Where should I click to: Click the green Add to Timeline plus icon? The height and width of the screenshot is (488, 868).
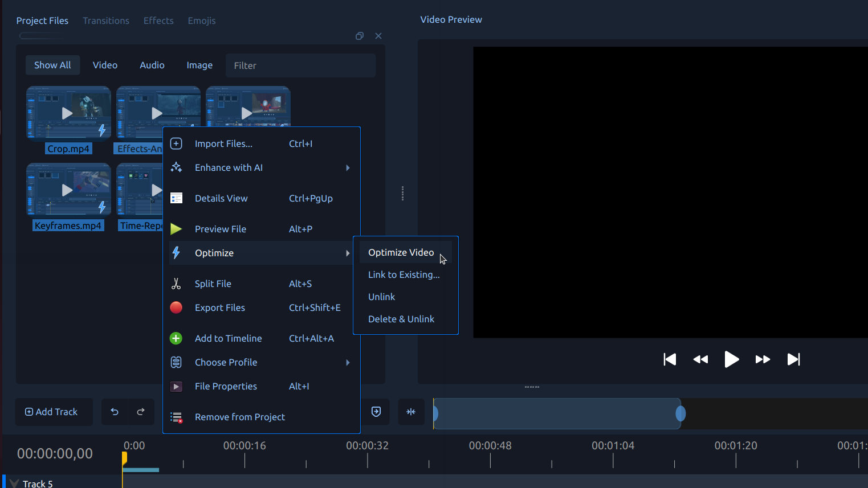click(176, 338)
